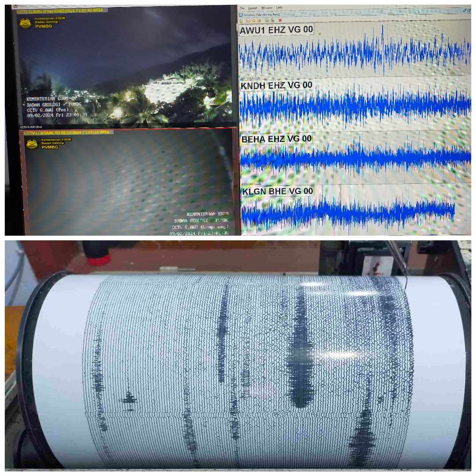Image resolution: width=476 pixels, height=476 pixels.
Task: Open the Window menu
Action: [267, 8]
